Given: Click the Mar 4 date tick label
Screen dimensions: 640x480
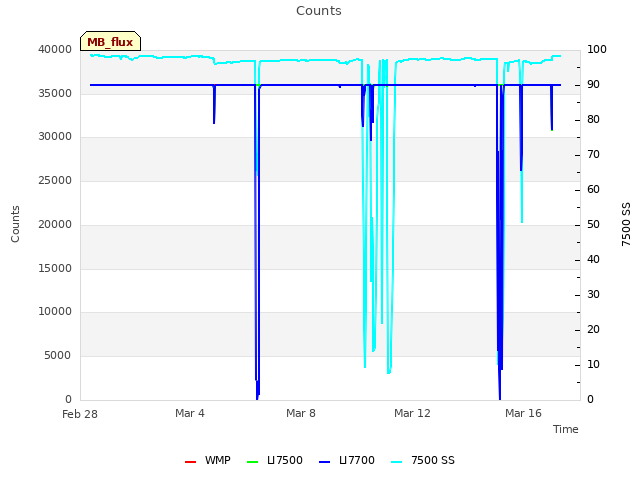Looking at the screenshot, I should click(190, 413).
